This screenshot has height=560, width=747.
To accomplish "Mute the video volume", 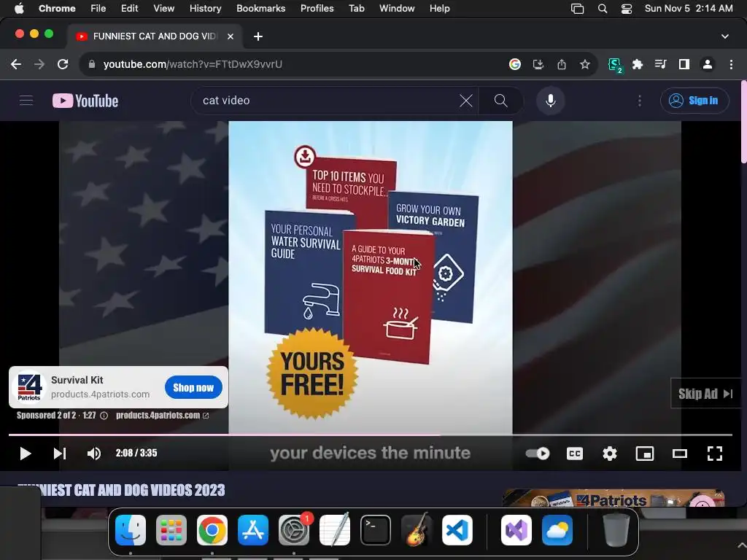I will 94,454.
